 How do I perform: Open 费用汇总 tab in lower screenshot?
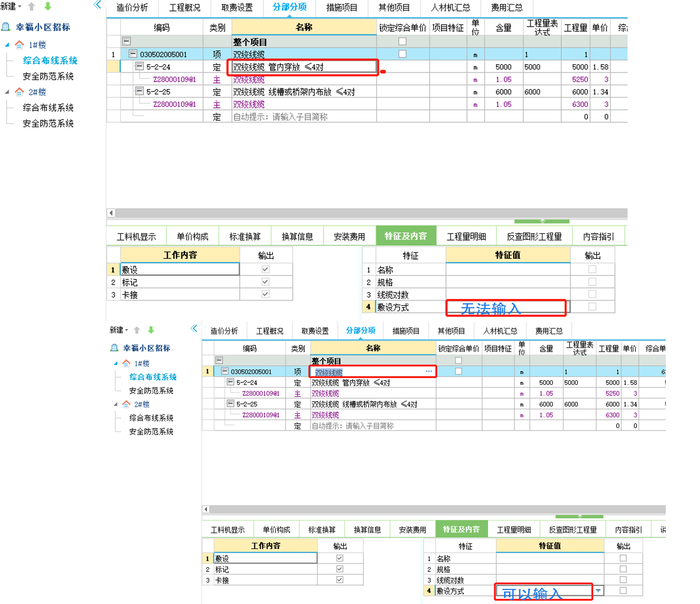pyautogui.click(x=549, y=331)
